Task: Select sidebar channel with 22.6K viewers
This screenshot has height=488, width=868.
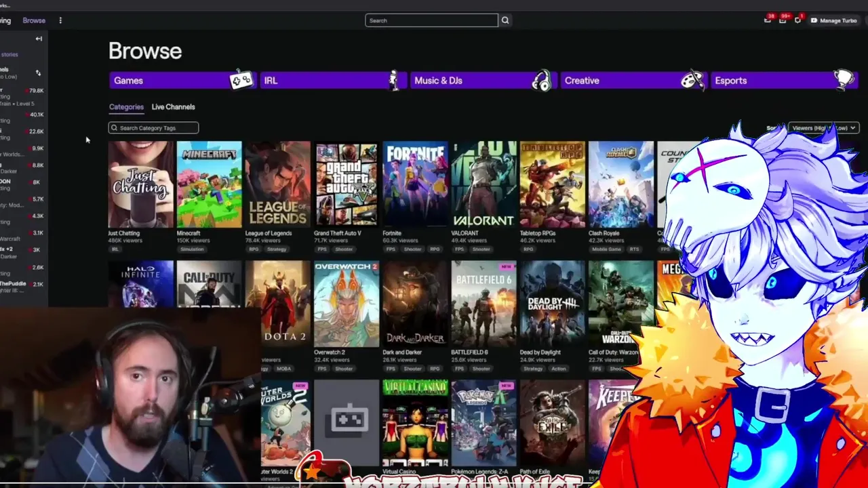Action: (x=22, y=134)
